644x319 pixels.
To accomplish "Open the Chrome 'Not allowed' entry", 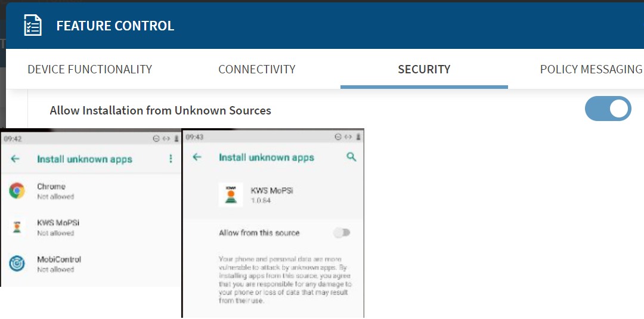I will pyautogui.click(x=55, y=191).
